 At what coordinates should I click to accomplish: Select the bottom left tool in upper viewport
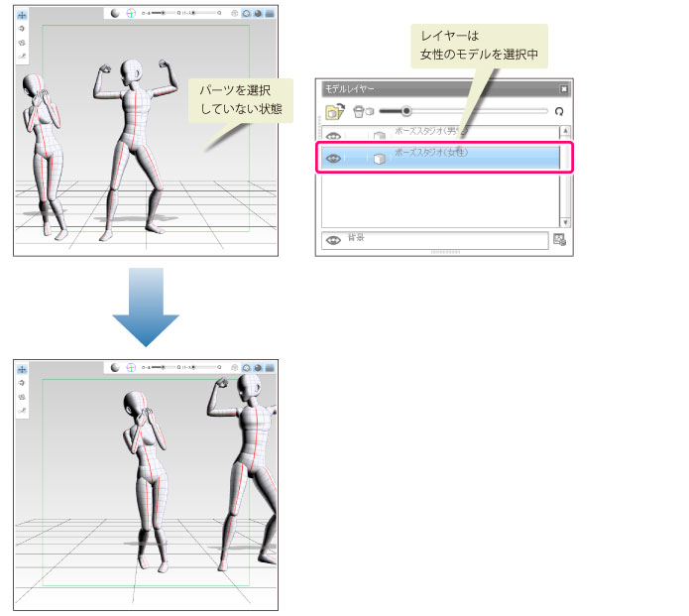(22, 56)
